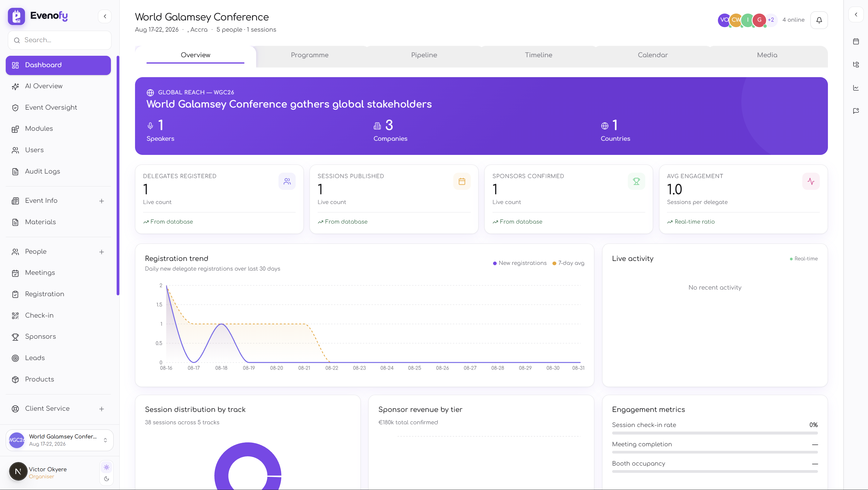Screen dimensions: 868x490
Task: Open notifications bell
Action: pos(819,20)
